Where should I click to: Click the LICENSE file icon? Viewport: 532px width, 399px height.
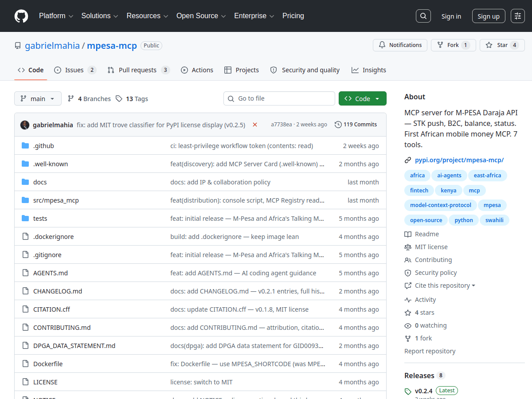[x=25, y=382]
